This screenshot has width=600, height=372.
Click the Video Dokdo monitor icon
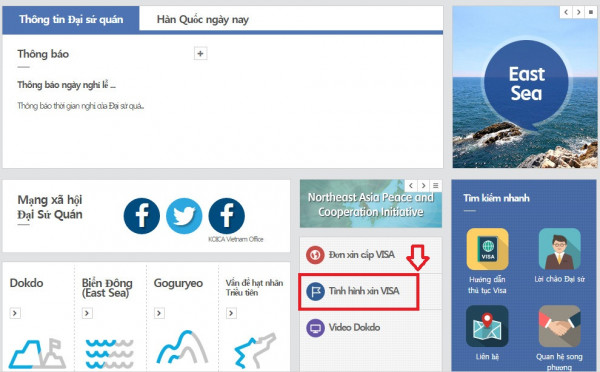315,328
